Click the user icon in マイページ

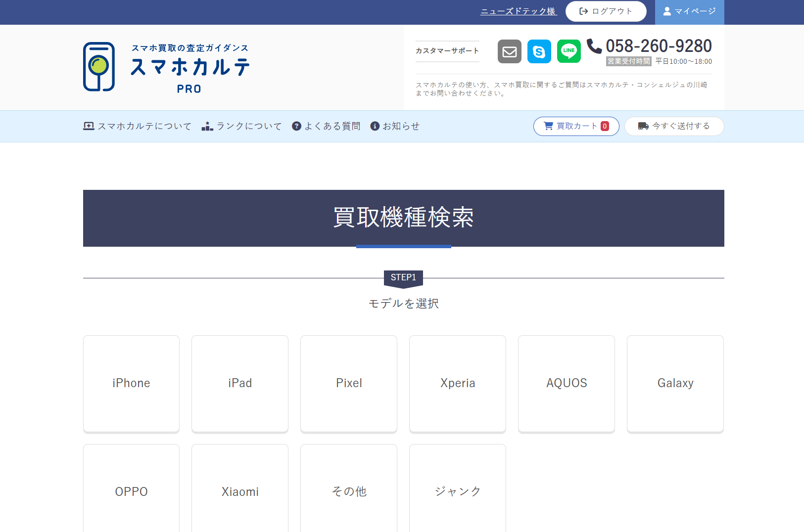667,11
